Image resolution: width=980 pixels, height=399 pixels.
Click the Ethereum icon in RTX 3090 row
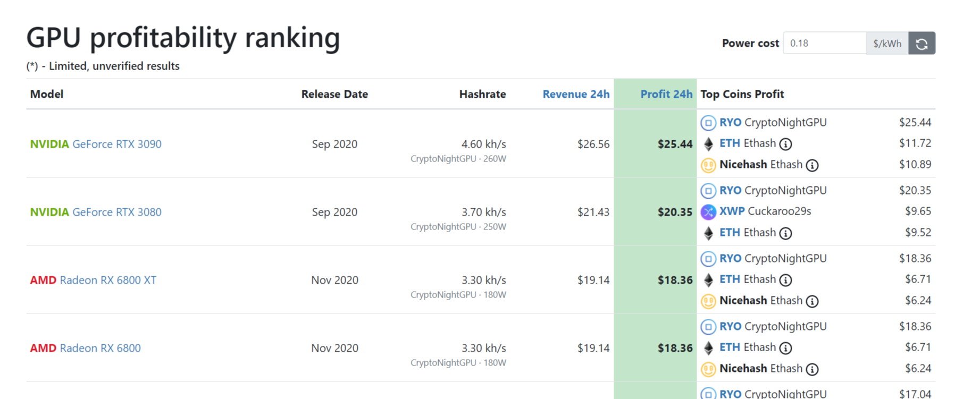coord(708,144)
